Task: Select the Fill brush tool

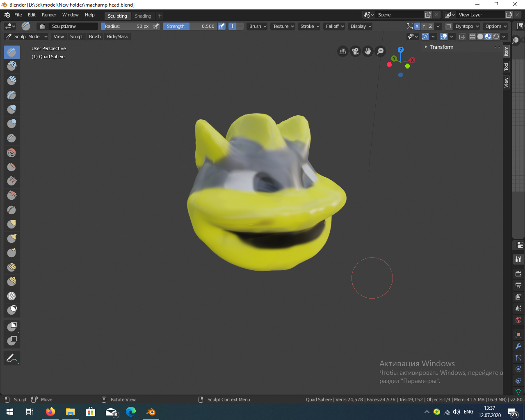Action: [x=12, y=181]
